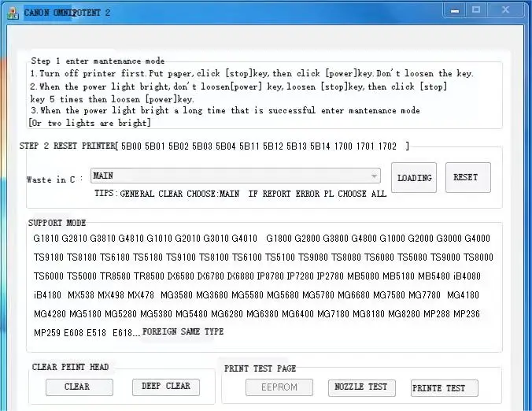Click the 'CLEAR PEINT HEAD' group label
The height and width of the screenshot is (411, 532).
point(70,367)
